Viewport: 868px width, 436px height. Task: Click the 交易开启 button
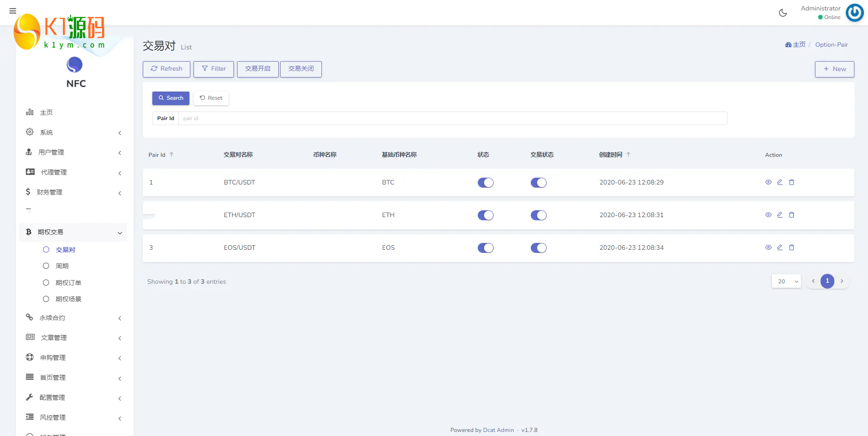tap(257, 69)
